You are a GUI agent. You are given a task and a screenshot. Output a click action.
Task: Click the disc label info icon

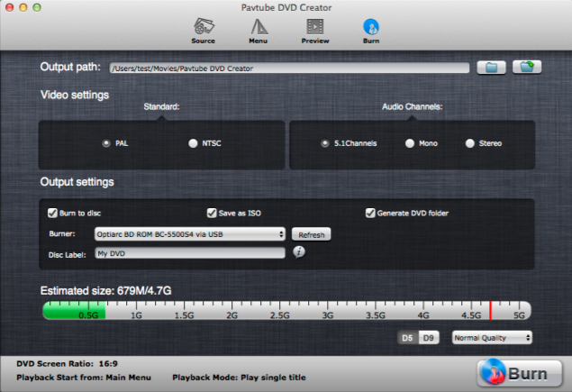[299, 251]
